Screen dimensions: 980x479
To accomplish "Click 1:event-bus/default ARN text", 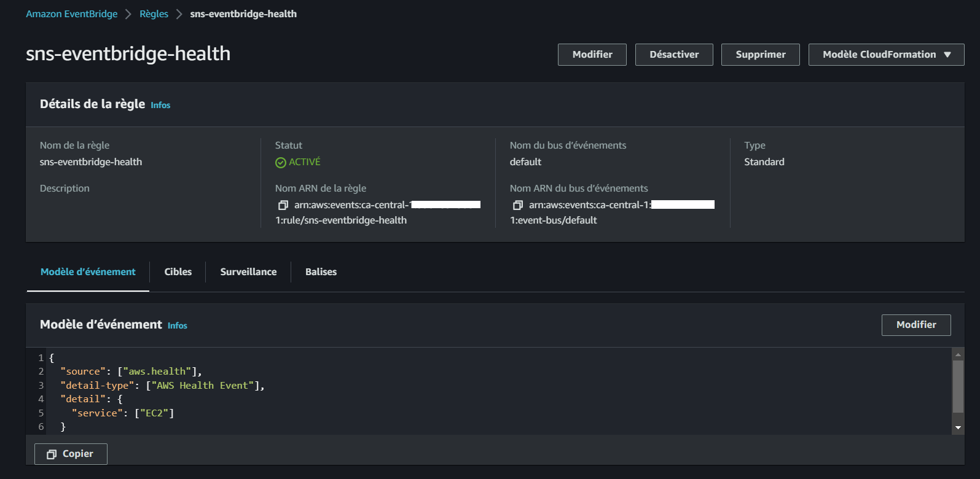I will tap(554, 220).
